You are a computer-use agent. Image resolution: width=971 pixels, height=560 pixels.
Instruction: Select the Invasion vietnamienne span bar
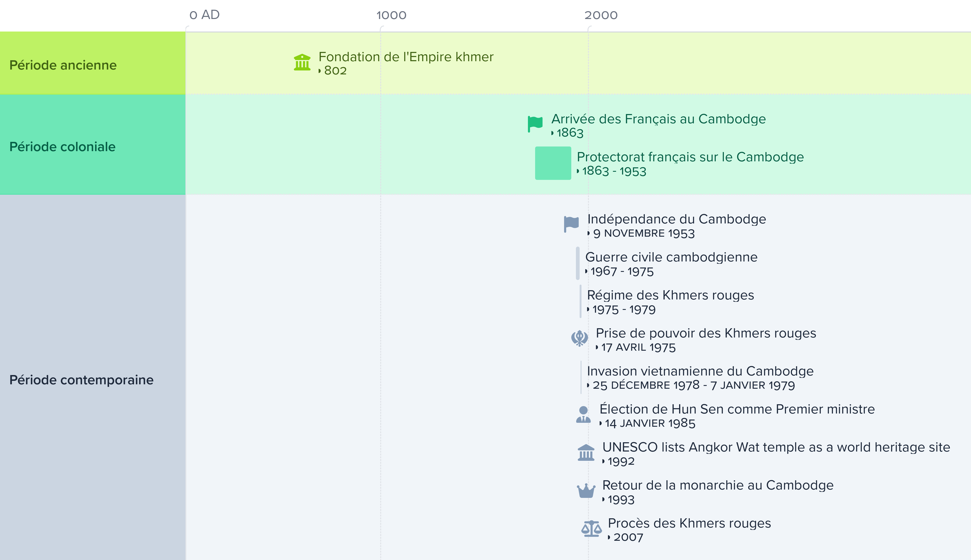pyautogui.click(x=581, y=377)
